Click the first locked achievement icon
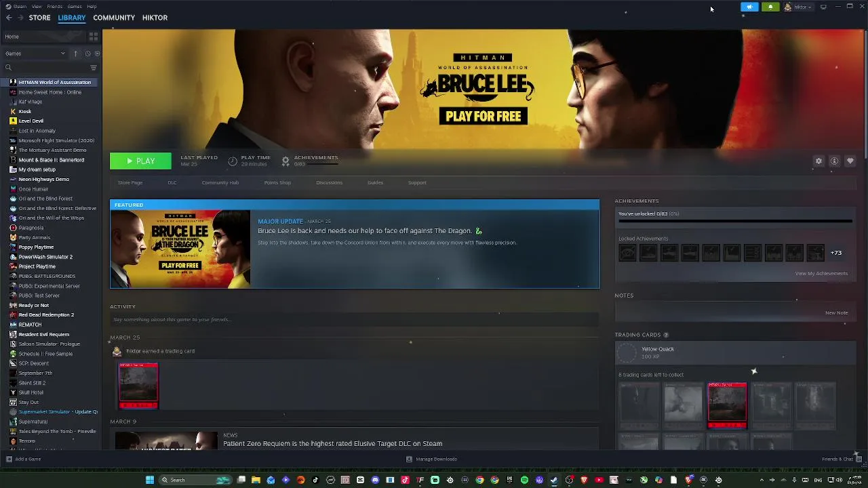 tap(627, 253)
